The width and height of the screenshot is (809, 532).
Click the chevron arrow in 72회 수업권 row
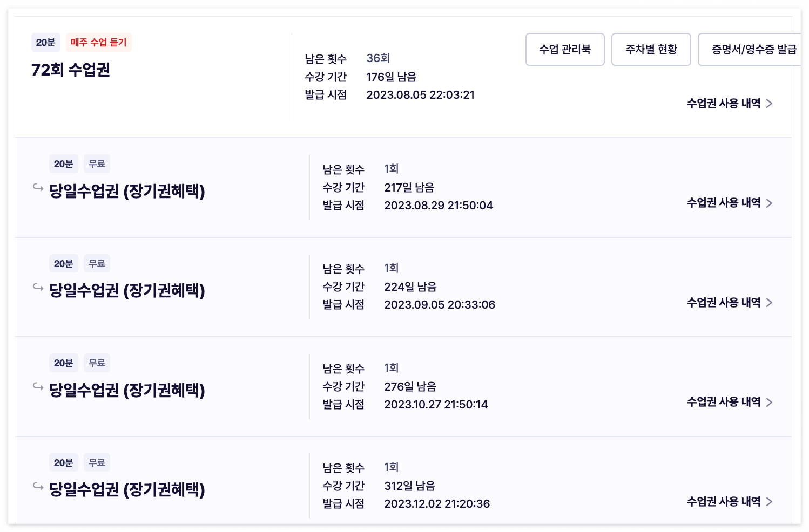(770, 104)
